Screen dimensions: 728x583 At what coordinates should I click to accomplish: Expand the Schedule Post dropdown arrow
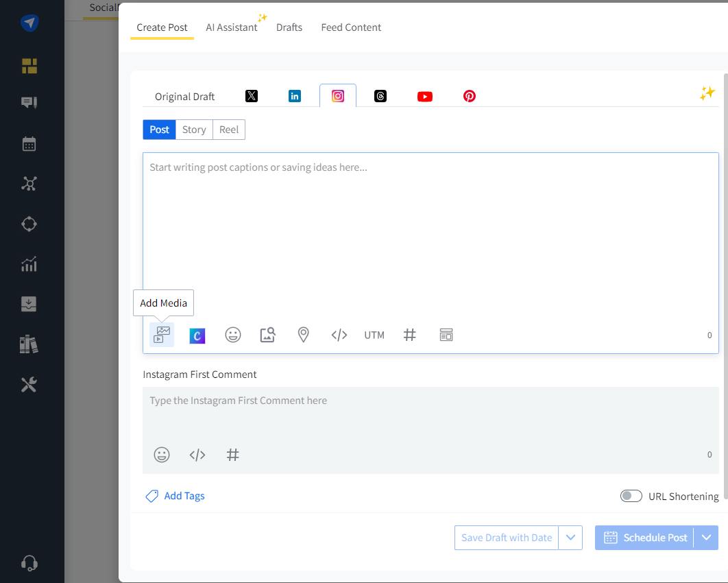pos(707,538)
